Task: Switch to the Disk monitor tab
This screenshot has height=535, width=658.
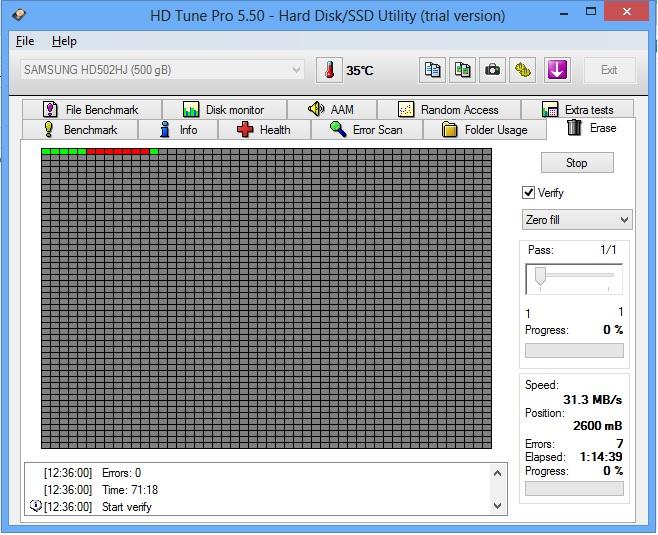Action: tap(225, 110)
